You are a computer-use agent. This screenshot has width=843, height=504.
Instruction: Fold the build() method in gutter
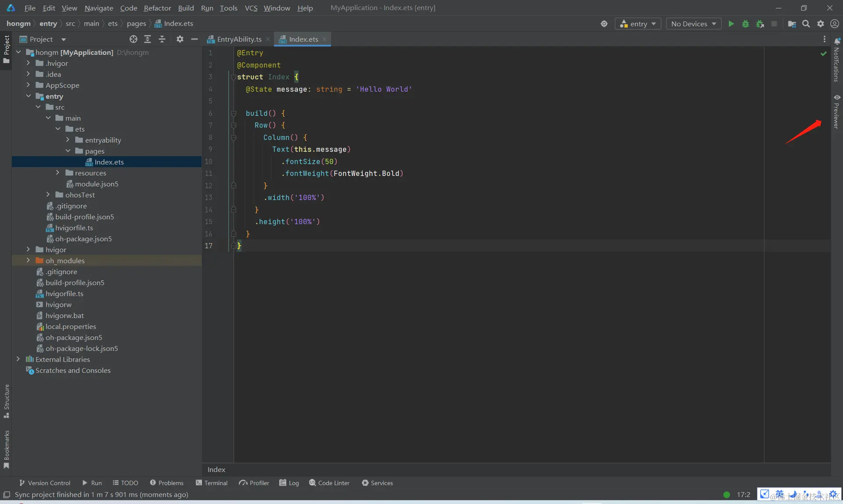pyautogui.click(x=234, y=113)
